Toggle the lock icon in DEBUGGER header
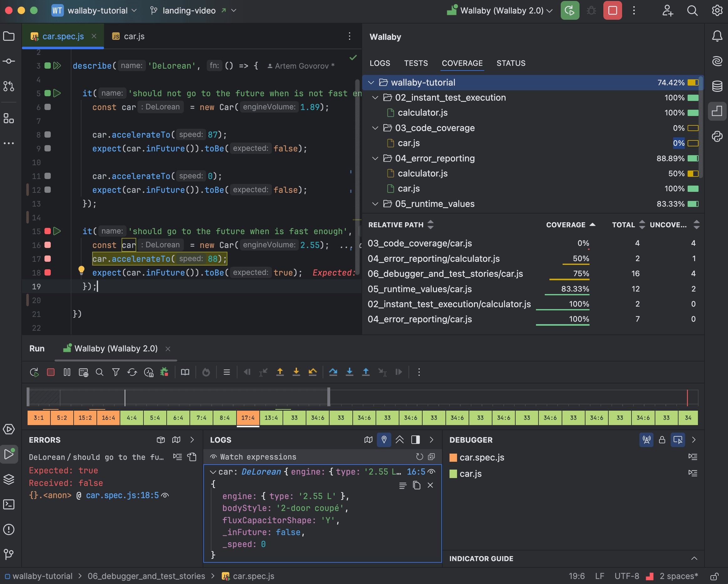The image size is (728, 584). click(x=662, y=440)
